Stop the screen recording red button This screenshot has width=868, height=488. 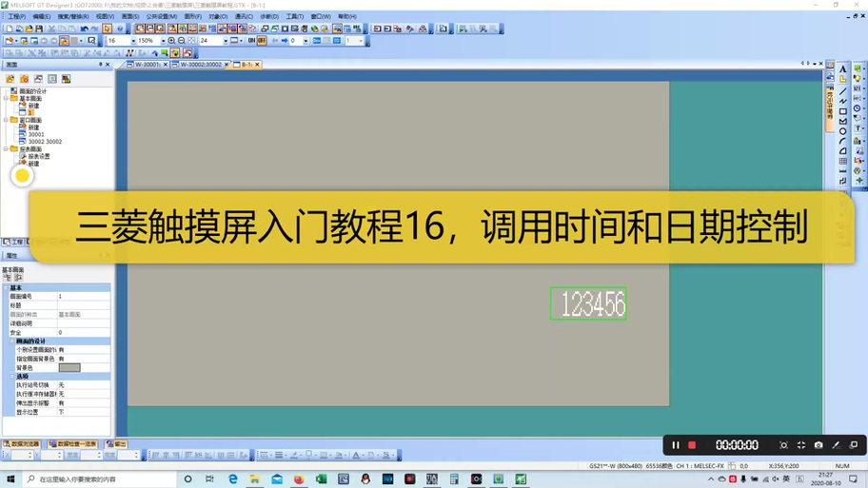[691, 445]
